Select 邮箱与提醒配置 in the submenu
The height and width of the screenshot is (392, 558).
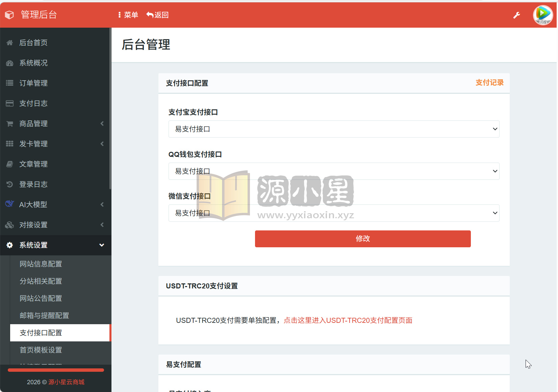(44, 315)
